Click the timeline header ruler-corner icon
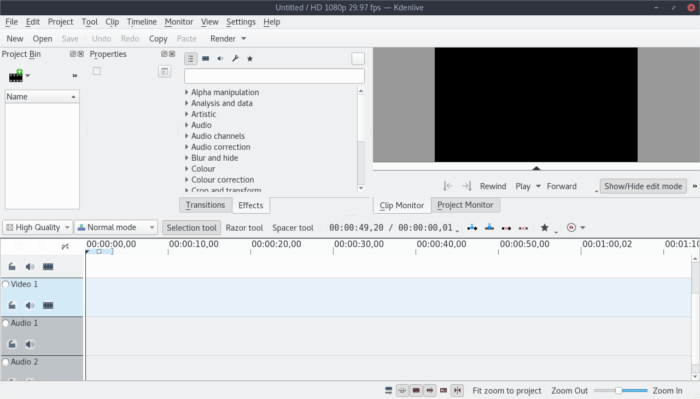The height and width of the screenshot is (399, 700). pyautogui.click(x=65, y=246)
